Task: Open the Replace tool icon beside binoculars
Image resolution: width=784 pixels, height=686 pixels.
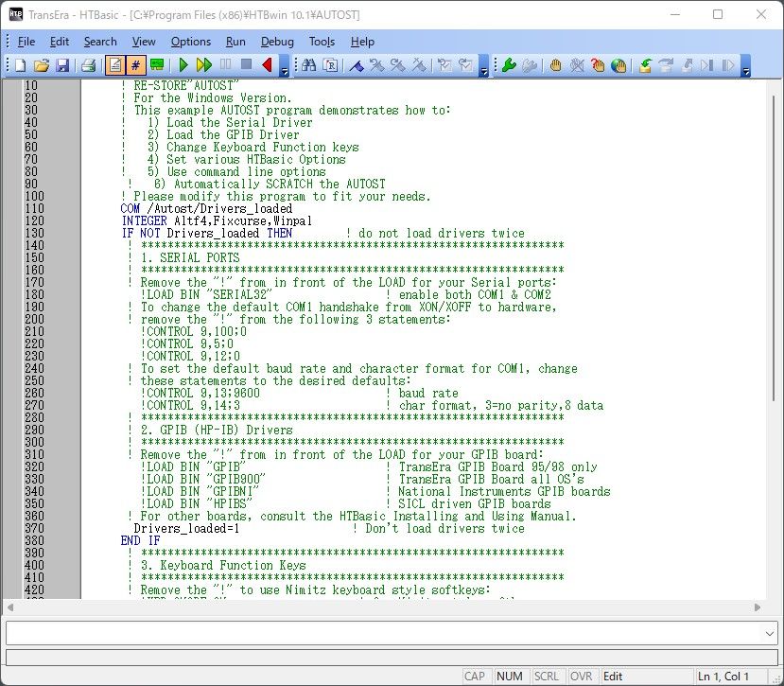Action: point(330,65)
